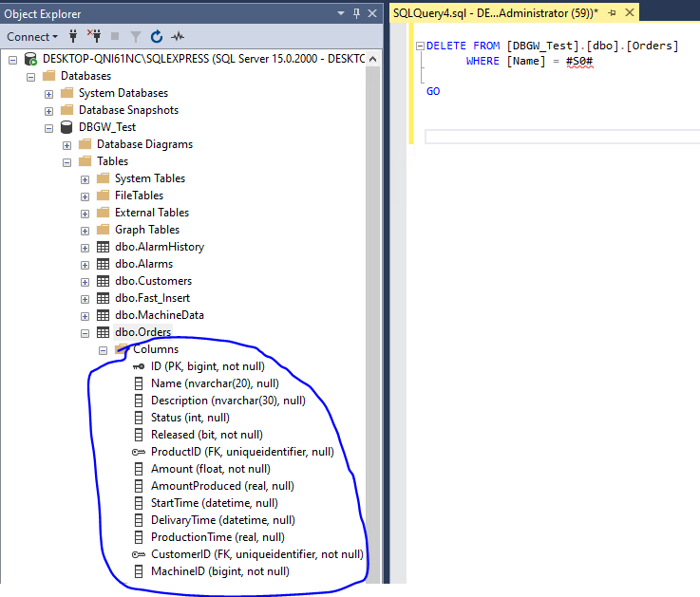Screen dimensions: 700x597
Task: Select the StartTime (datetime, null) column
Action: click(x=215, y=503)
